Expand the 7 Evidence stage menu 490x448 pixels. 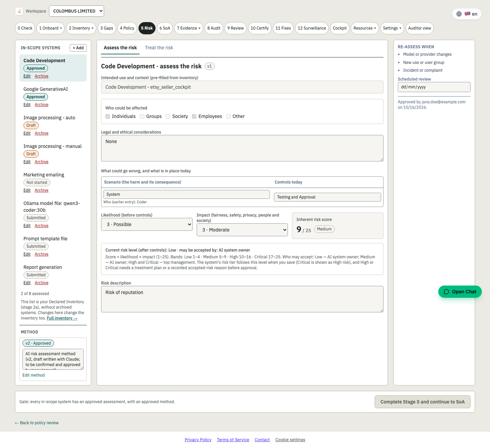(189, 28)
